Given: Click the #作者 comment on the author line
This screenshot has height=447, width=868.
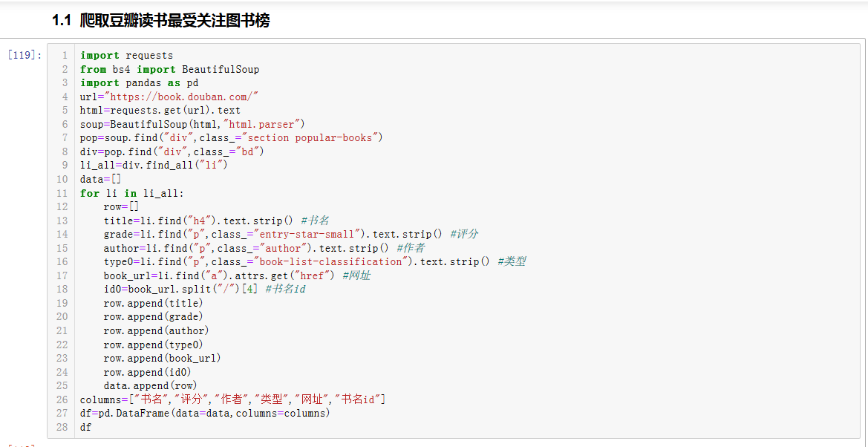Looking at the screenshot, I should point(411,248).
